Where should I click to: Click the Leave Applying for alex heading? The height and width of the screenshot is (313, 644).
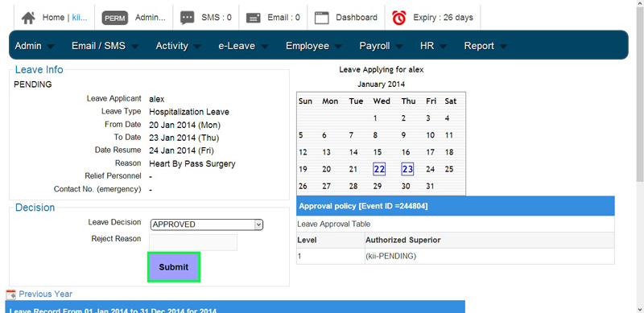pyautogui.click(x=381, y=70)
